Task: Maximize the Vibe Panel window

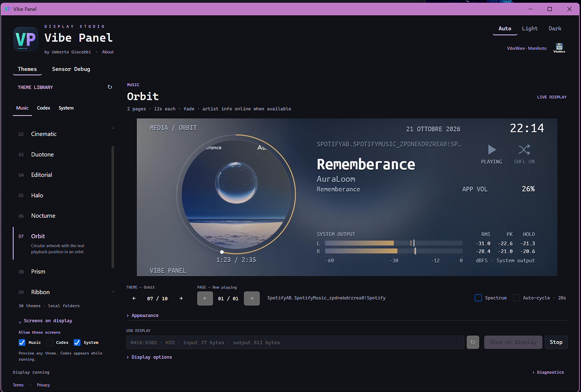Action: 550,9
